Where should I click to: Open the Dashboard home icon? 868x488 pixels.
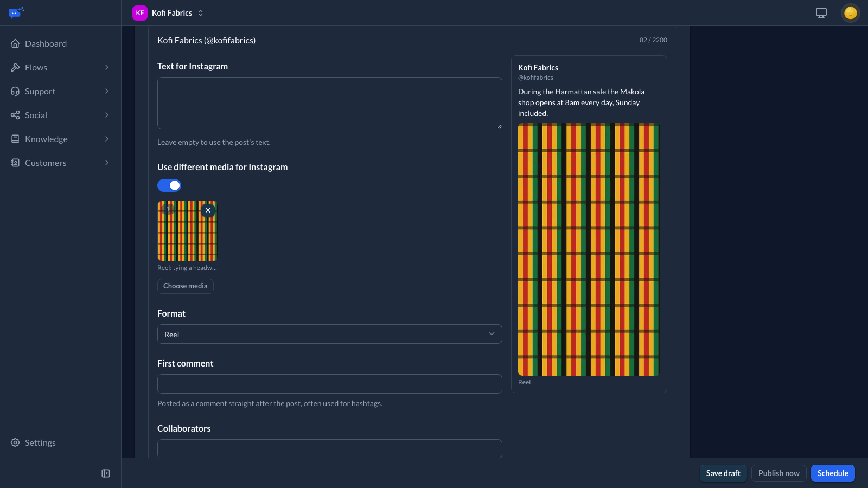[x=15, y=43]
